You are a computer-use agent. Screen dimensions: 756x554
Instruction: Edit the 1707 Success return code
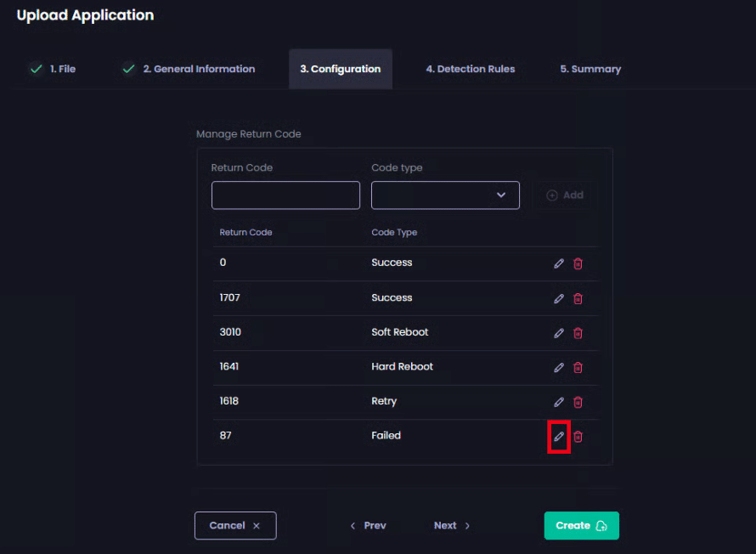[559, 298]
